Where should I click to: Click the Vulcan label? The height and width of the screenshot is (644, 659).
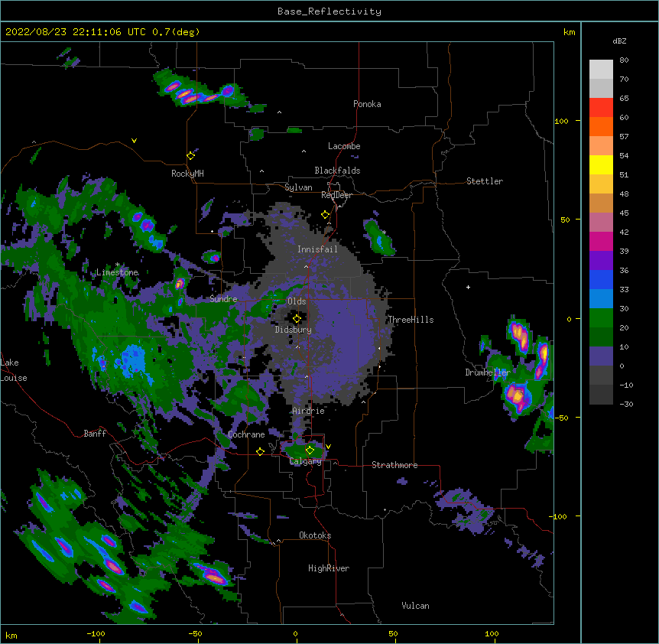[415, 606]
